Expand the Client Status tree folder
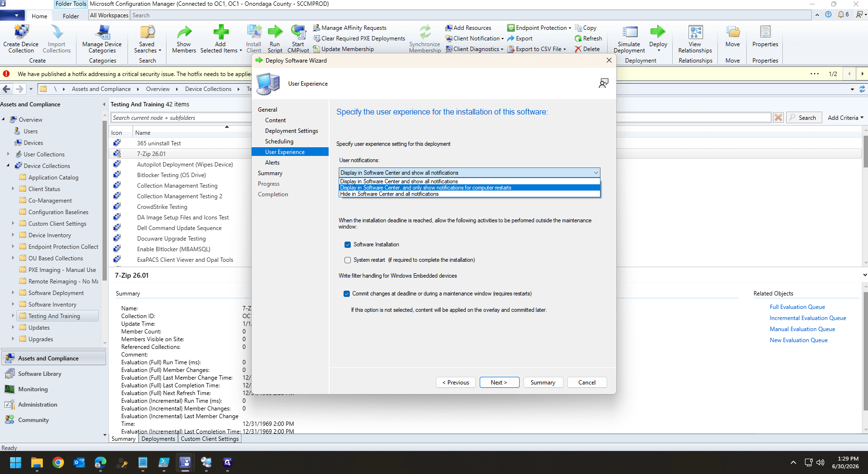Image resolution: width=868 pixels, height=474 pixels. 13,189
